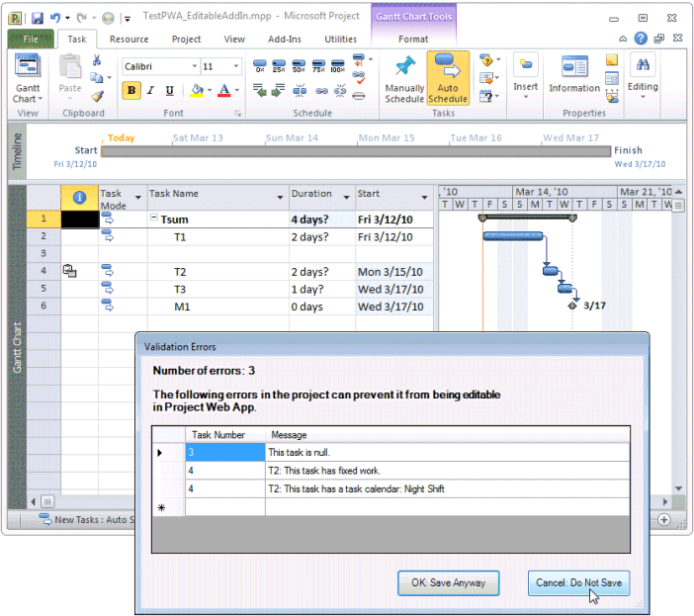
Task: Click the Link Tasks chain icon
Action: [321, 91]
